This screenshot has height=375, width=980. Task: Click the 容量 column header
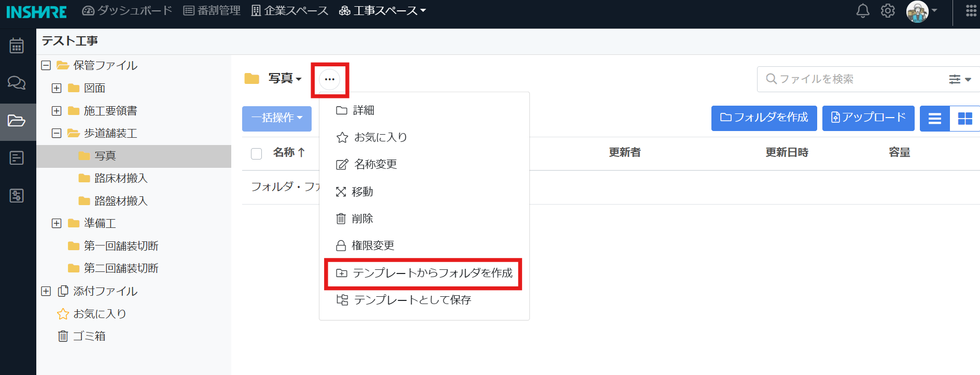click(900, 152)
